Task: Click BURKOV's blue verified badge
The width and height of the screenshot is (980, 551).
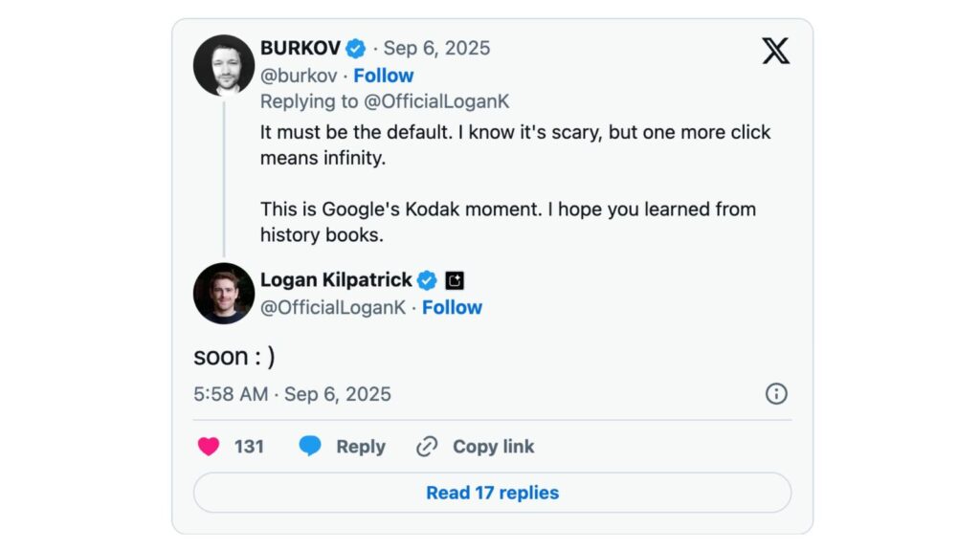Action: click(x=356, y=48)
